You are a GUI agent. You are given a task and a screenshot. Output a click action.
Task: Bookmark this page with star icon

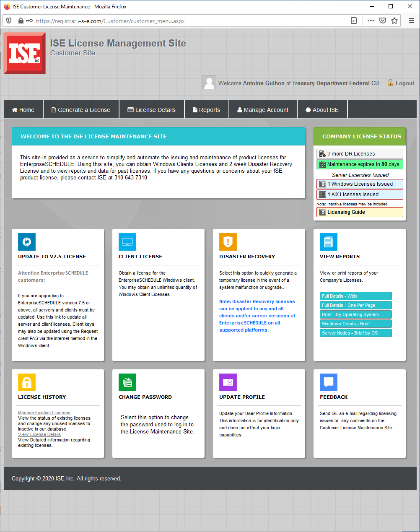point(394,21)
